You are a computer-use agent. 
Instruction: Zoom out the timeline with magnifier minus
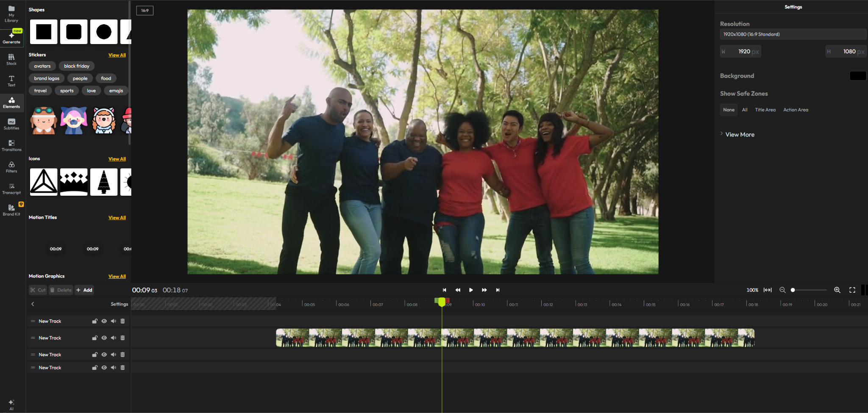(x=782, y=290)
